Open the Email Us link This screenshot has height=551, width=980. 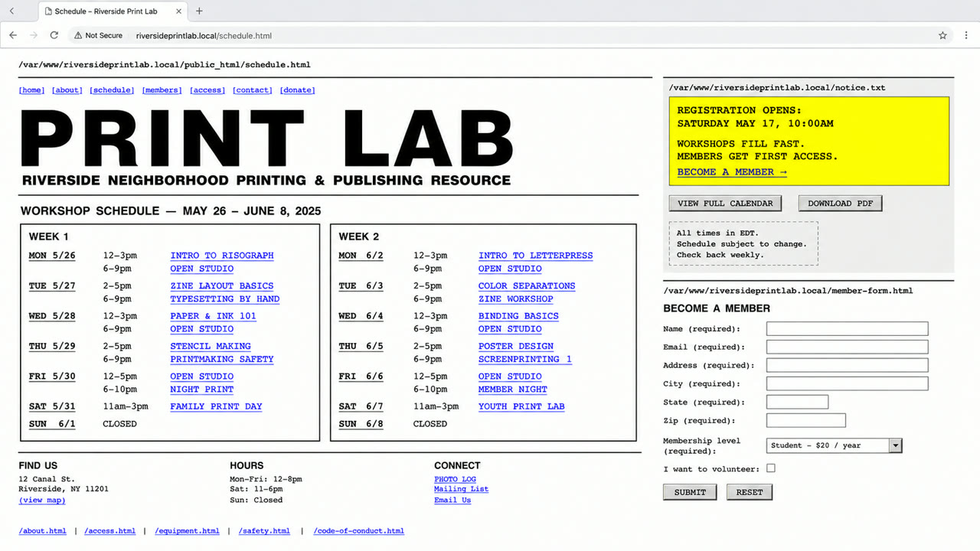452,500
